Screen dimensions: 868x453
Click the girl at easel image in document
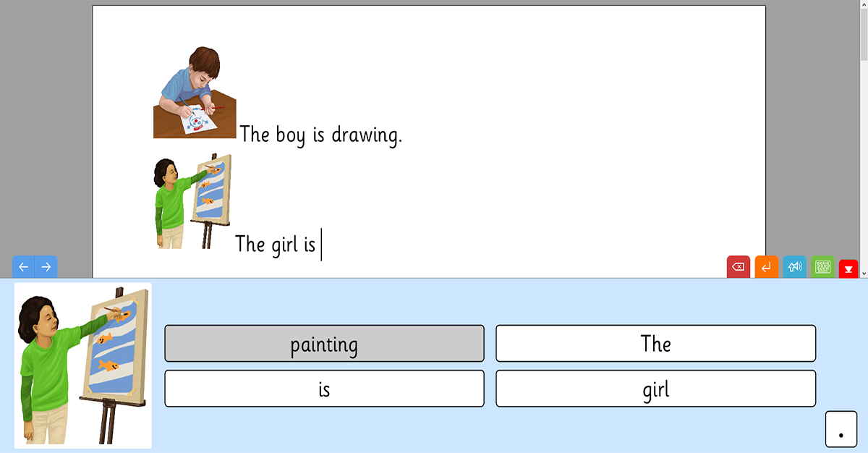click(x=192, y=201)
